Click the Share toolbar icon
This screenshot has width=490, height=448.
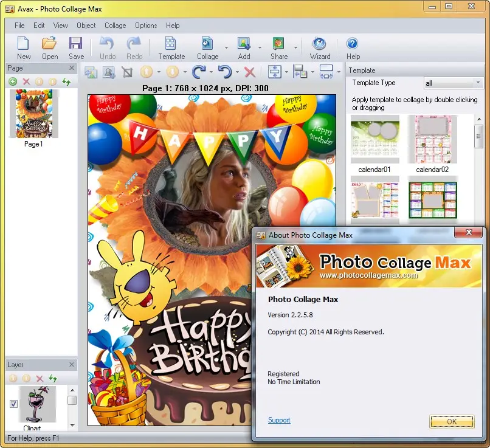point(279,48)
